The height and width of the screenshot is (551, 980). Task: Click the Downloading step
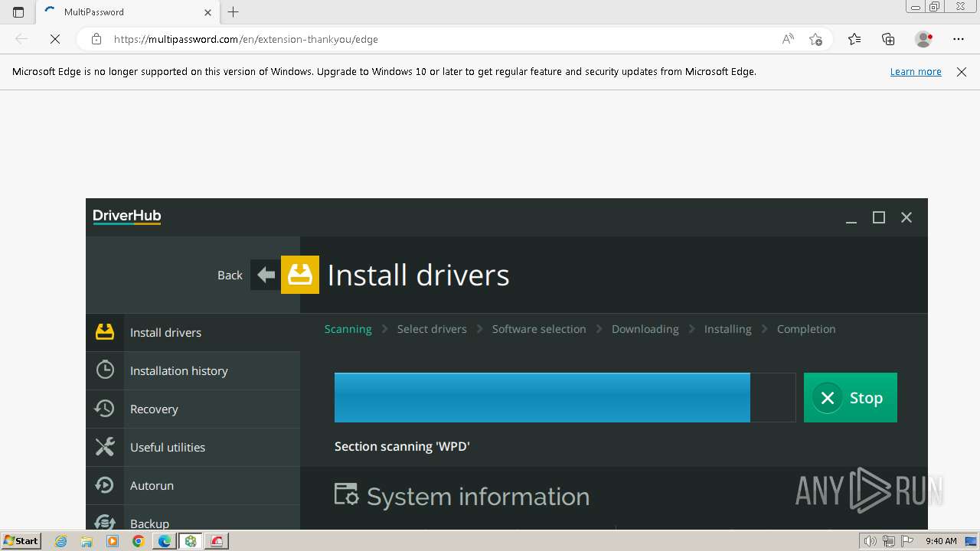click(645, 329)
